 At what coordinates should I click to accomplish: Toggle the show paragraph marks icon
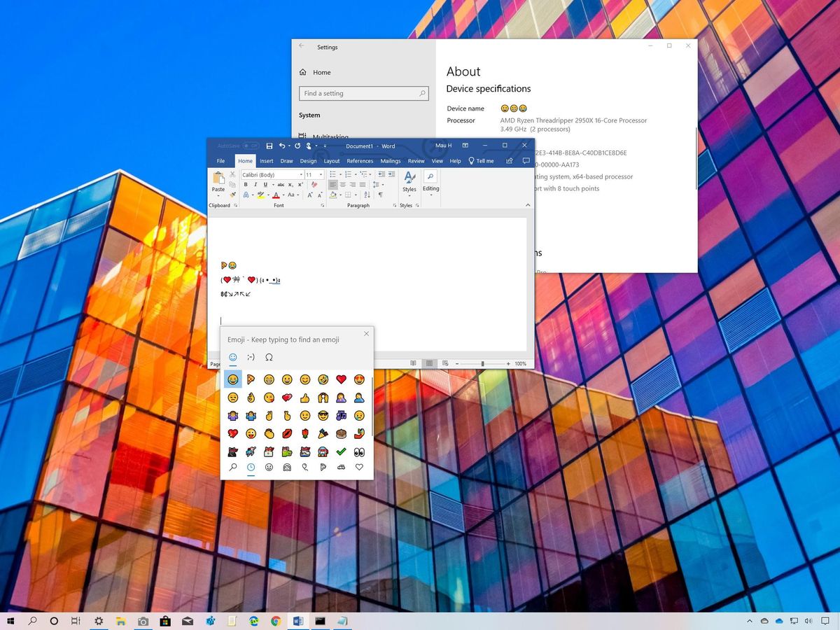[x=380, y=194]
